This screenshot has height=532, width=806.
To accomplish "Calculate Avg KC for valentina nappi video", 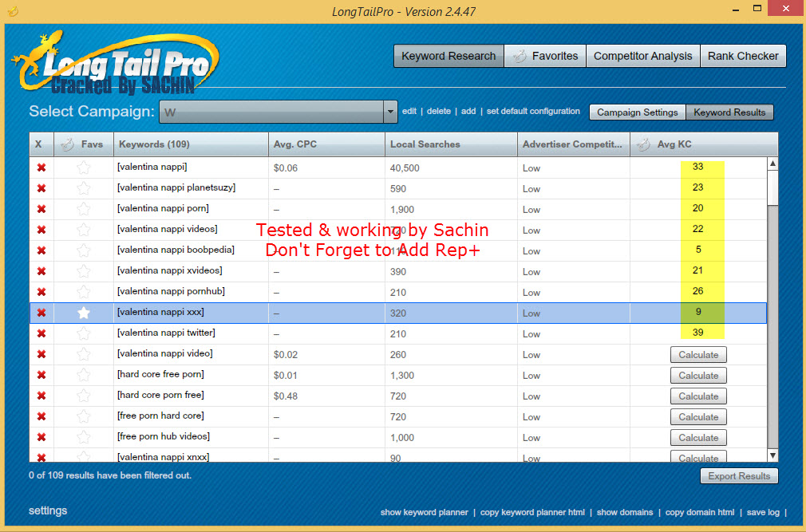I will click(x=698, y=355).
